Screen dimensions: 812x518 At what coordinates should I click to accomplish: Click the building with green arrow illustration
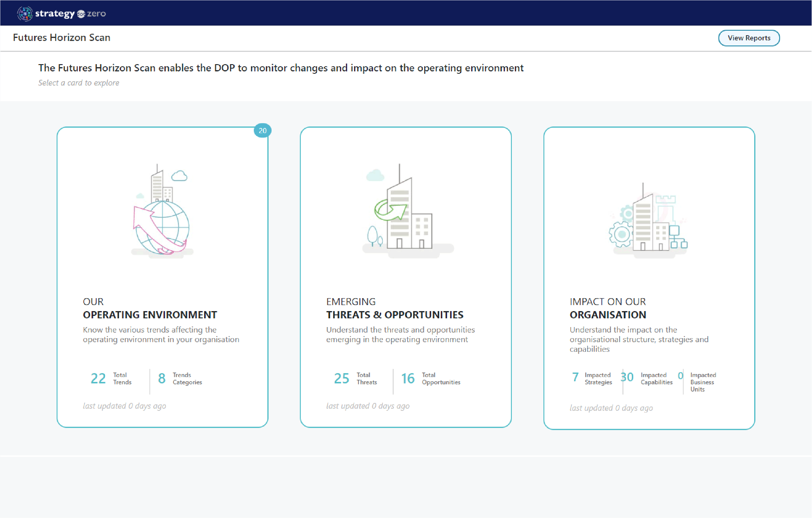click(x=407, y=211)
